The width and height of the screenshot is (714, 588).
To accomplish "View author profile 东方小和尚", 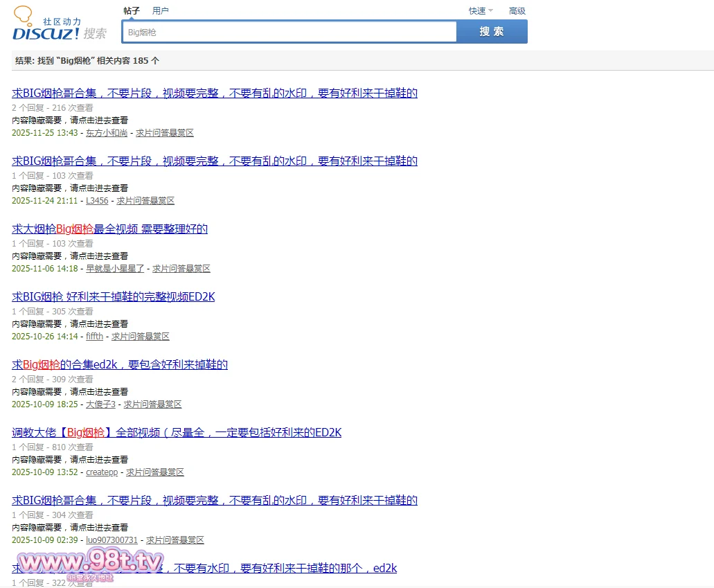I will 107,133.
